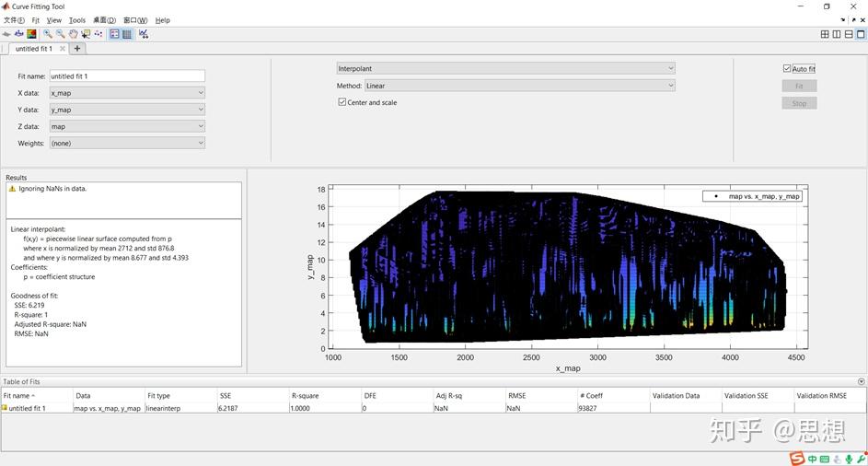Click the Fit name text field
The width and height of the screenshot is (868, 466).
pyautogui.click(x=127, y=76)
